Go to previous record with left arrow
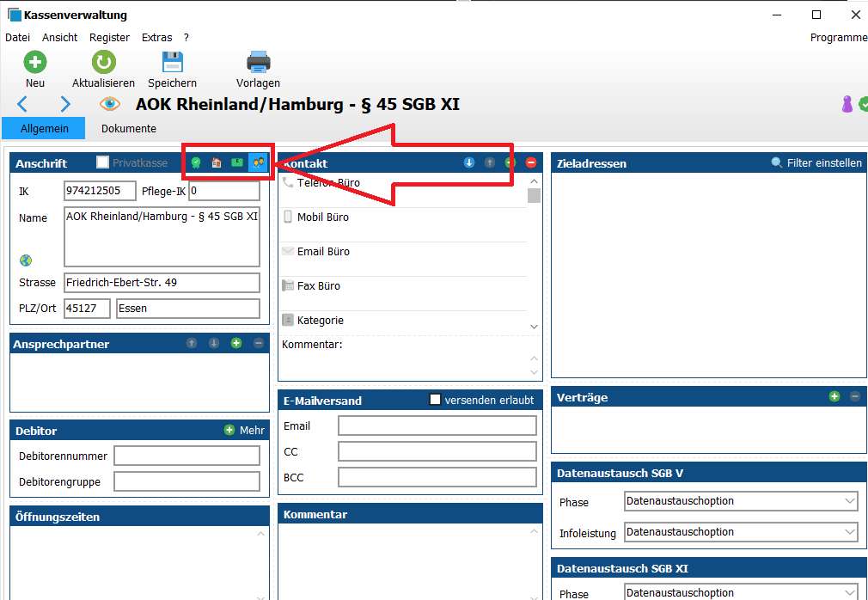This screenshot has height=600, width=868. (22, 103)
